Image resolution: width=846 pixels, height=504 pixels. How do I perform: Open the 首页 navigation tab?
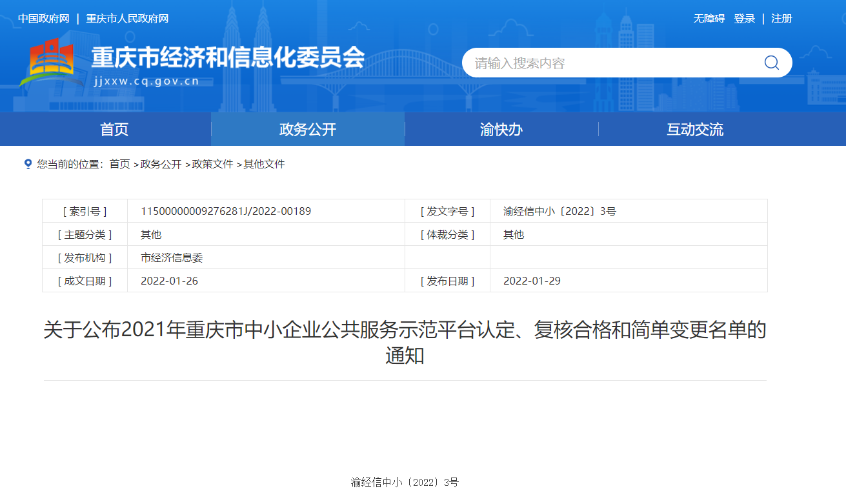tap(114, 129)
